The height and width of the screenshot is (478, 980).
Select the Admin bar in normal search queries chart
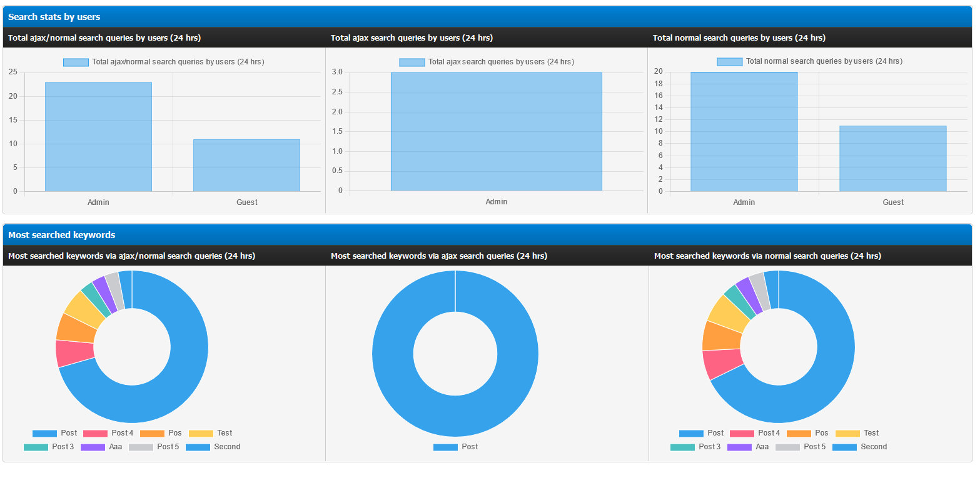(744, 132)
